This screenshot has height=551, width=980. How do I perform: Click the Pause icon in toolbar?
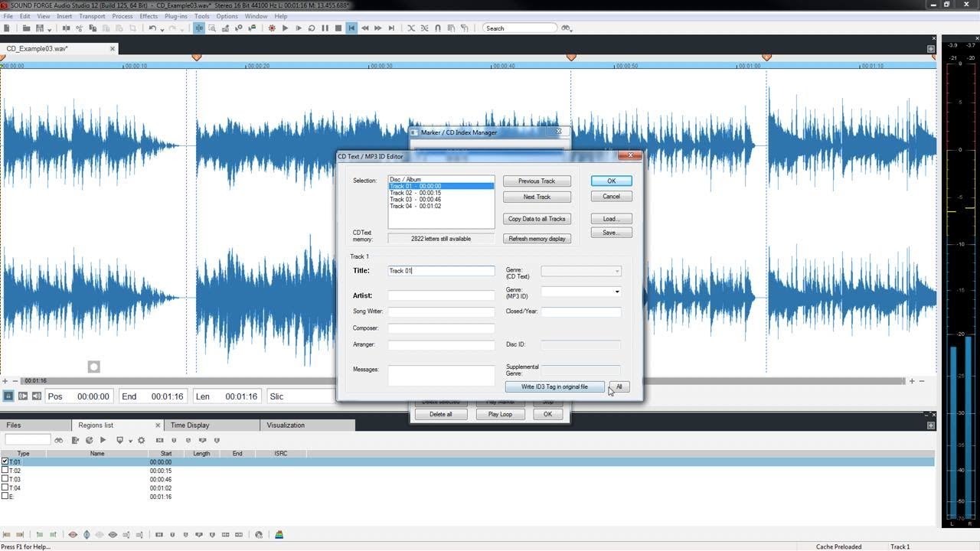point(325,28)
